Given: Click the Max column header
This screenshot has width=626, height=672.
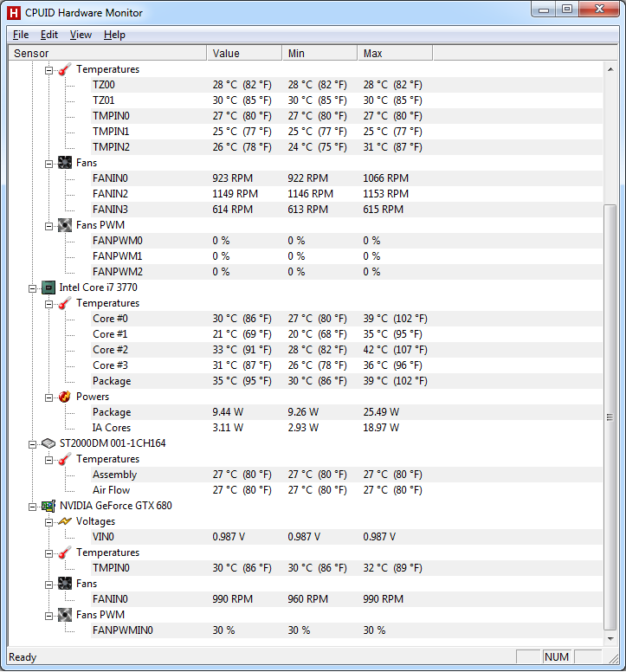Looking at the screenshot, I should 394,54.
